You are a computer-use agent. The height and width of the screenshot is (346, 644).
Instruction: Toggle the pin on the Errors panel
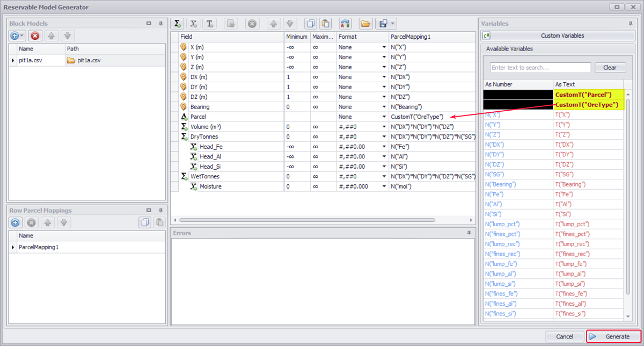[x=469, y=233]
